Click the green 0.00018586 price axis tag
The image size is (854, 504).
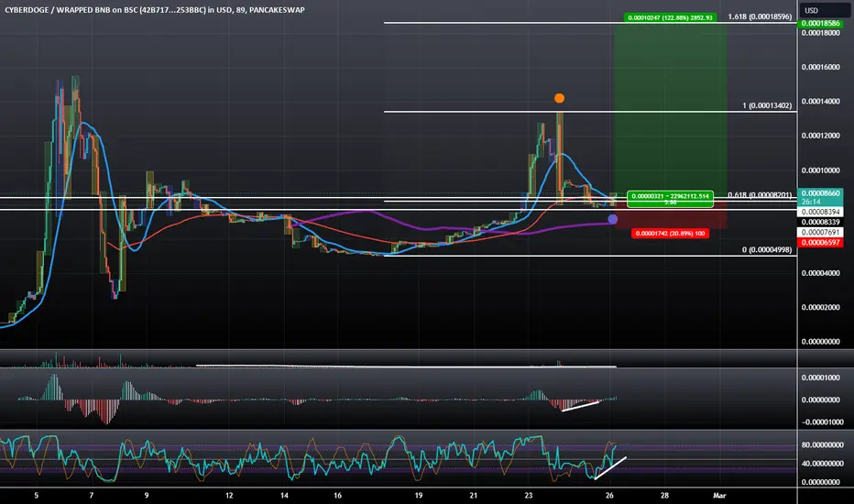tap(821, 24)
